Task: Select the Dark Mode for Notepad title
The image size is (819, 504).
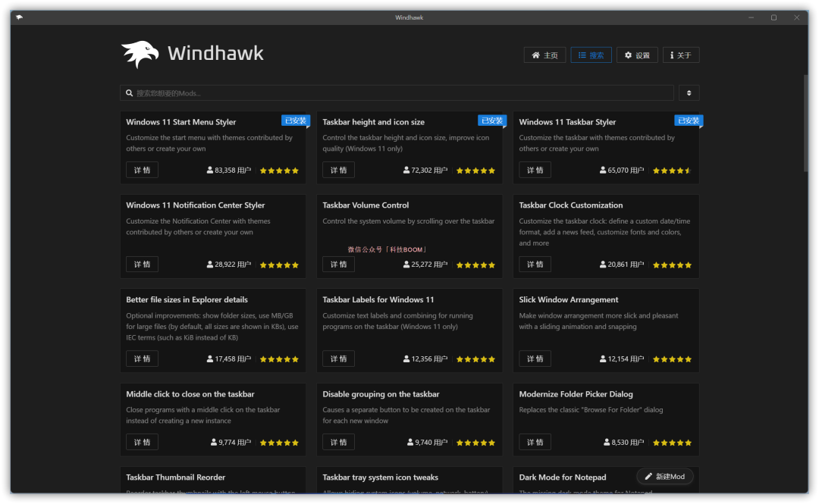Action: [563, 477]
